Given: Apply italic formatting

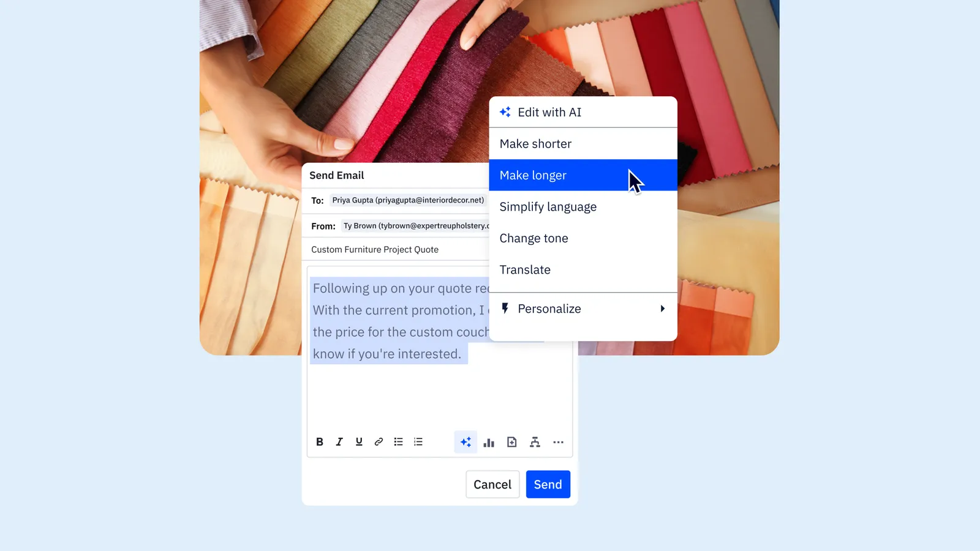Looking at the screenshot, I should [x=339, y=441].
